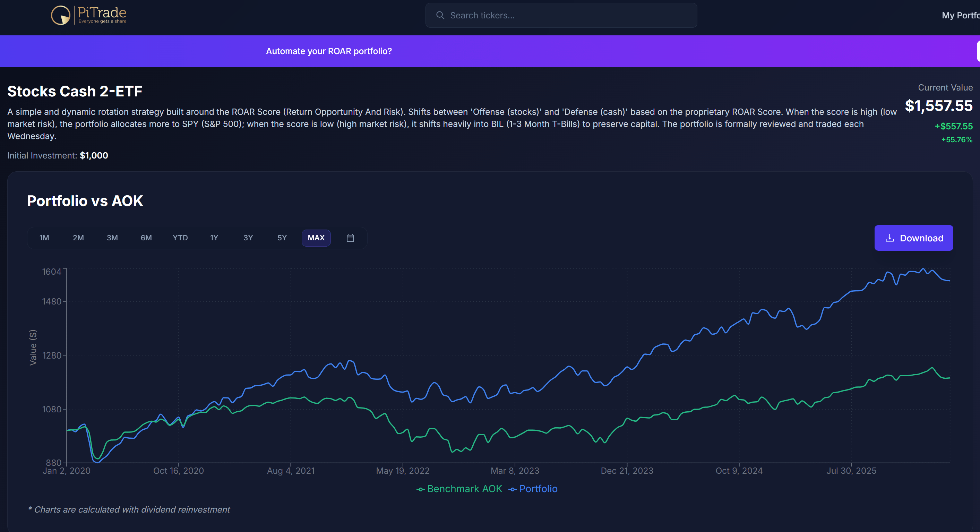Click the PiTrade logo
Image resolution: width=980 pixels, height=532 pixels.
[x=89, y=15]
